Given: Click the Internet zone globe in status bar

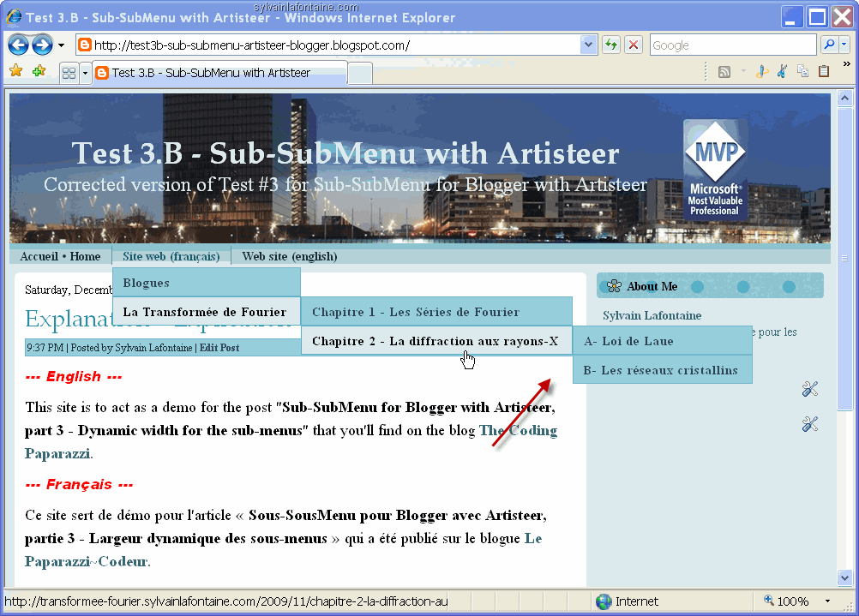Looking at the screenshot, I should point(604,601).
